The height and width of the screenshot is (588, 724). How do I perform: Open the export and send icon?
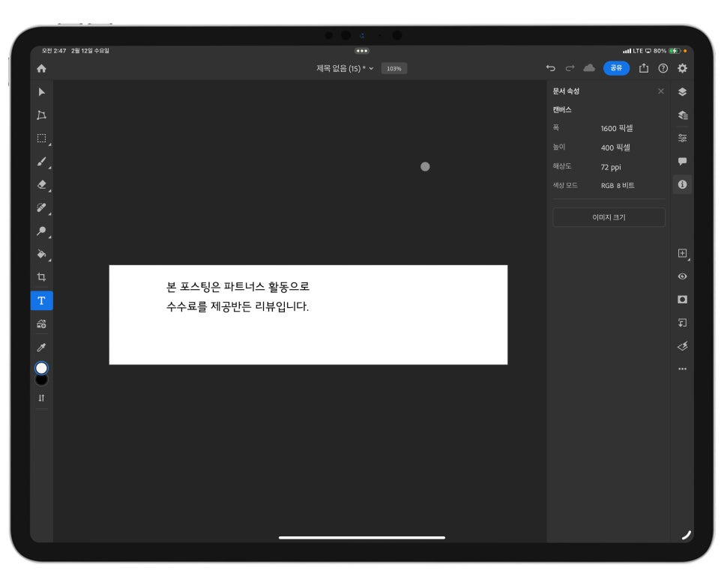(644, 68)
